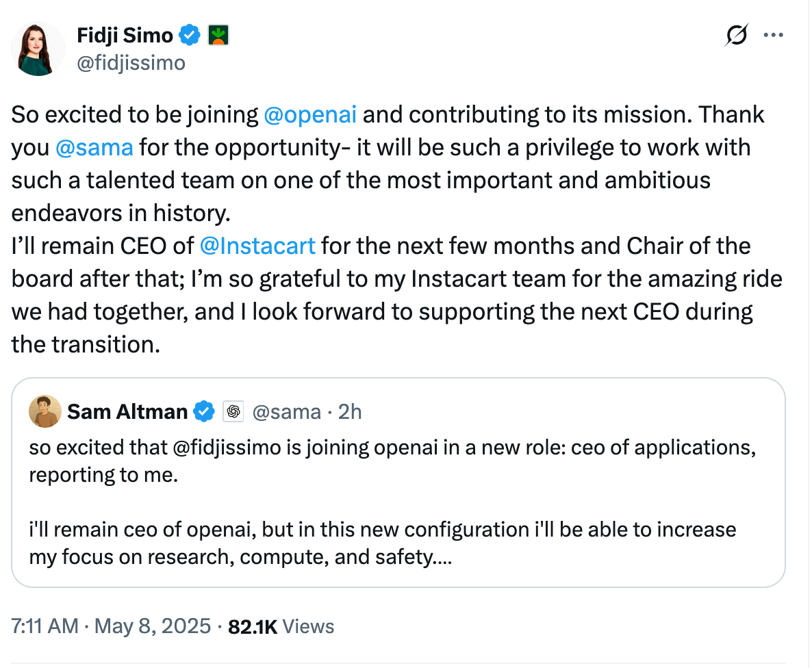
Task: Click Sam Altman's avatar in the quoted post
Action: click(x=45, y=411)
